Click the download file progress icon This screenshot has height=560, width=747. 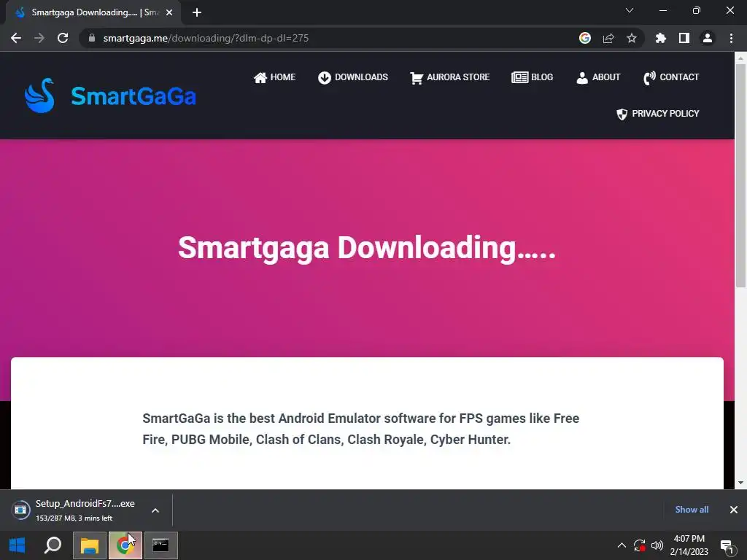(20, 510)
